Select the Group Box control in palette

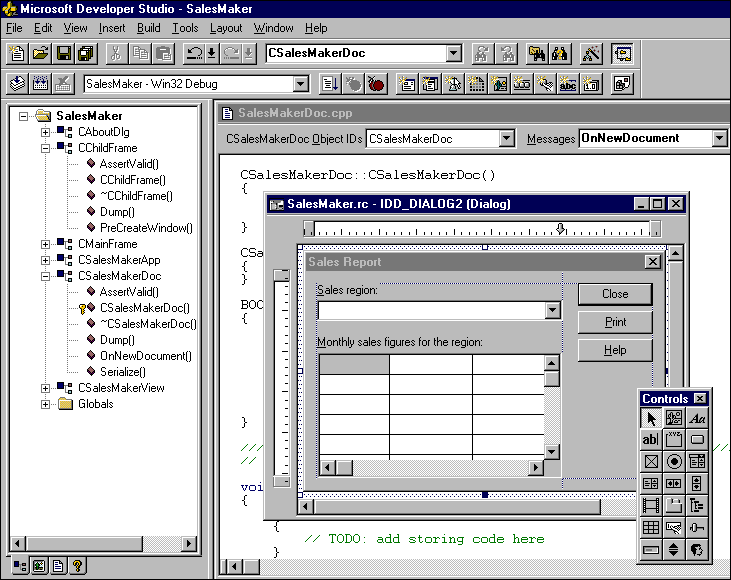click(x=674, y=440)
